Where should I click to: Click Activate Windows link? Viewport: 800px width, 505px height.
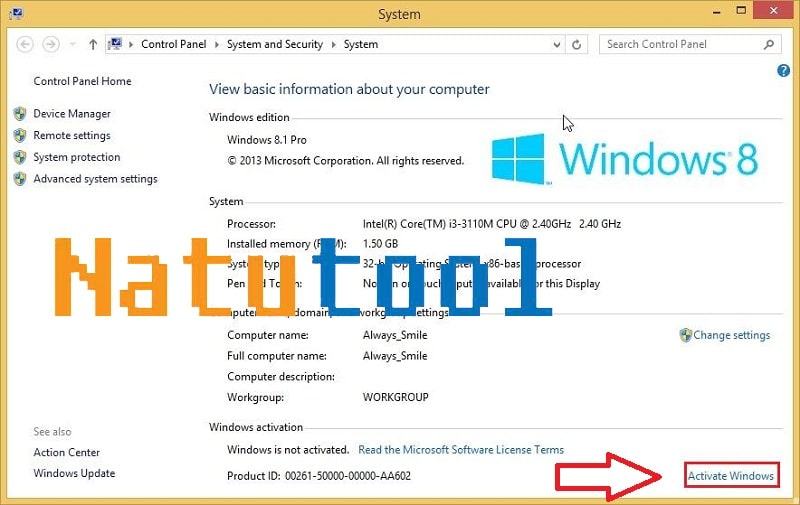[x=731, y=475]
